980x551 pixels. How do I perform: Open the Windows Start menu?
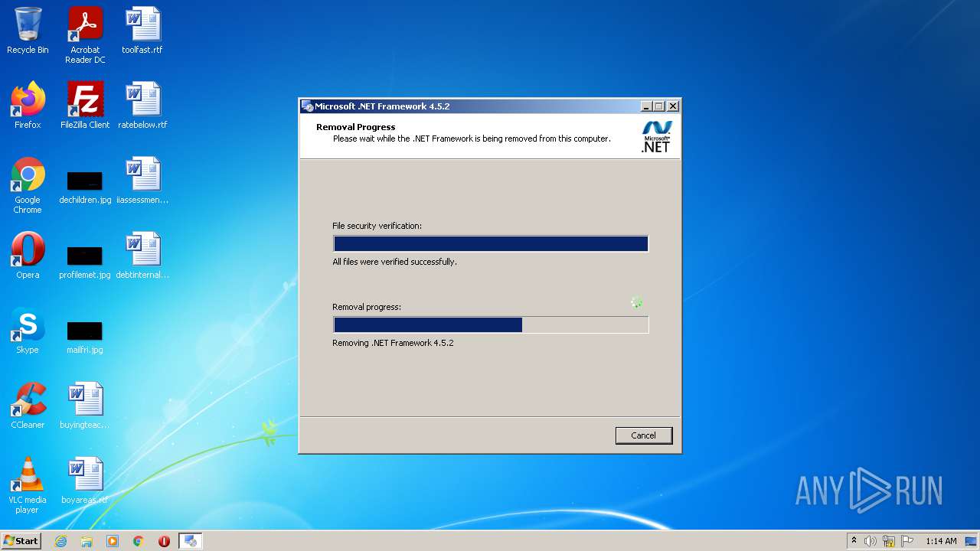[21, 541]
